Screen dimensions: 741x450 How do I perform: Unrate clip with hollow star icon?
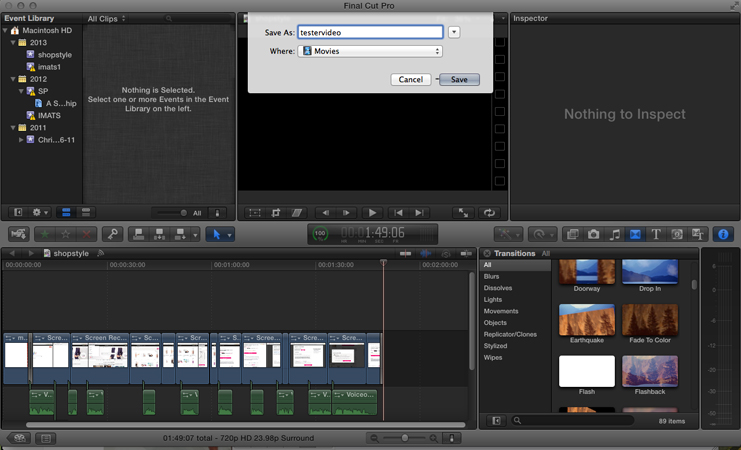click(66, 234)
